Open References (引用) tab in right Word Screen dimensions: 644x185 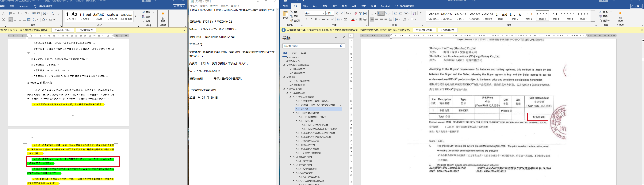335,6
